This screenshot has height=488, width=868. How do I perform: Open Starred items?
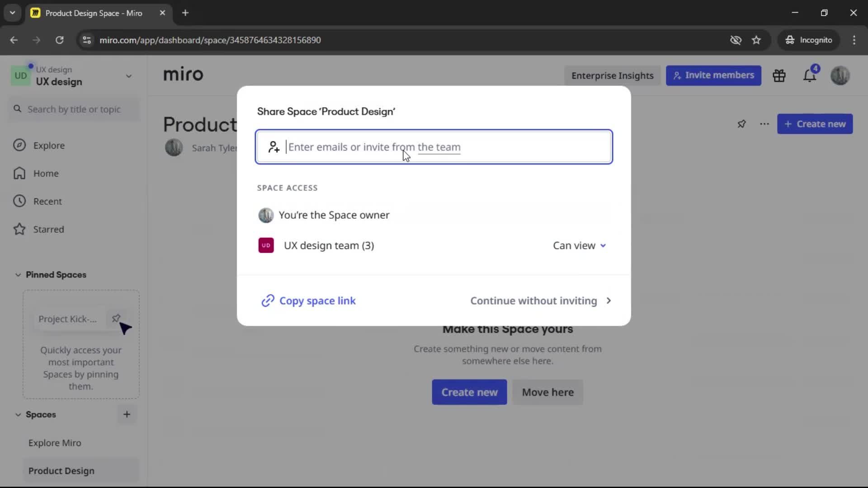click(x=48, y=230)
